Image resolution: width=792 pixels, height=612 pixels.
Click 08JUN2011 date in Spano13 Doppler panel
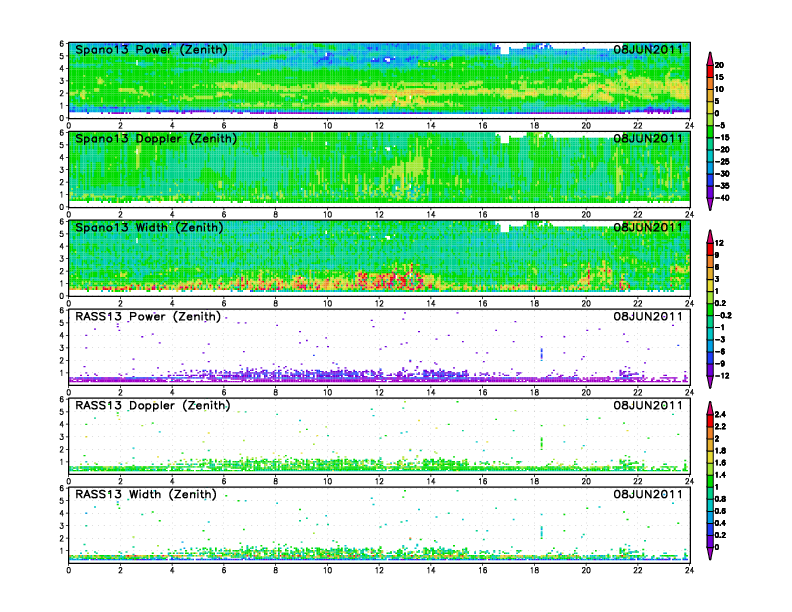pos(648,139)
